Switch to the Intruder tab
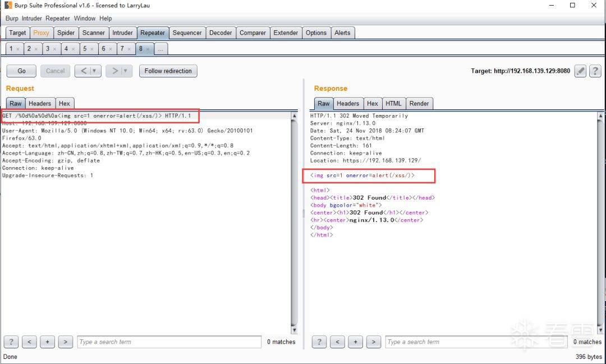 122,33
